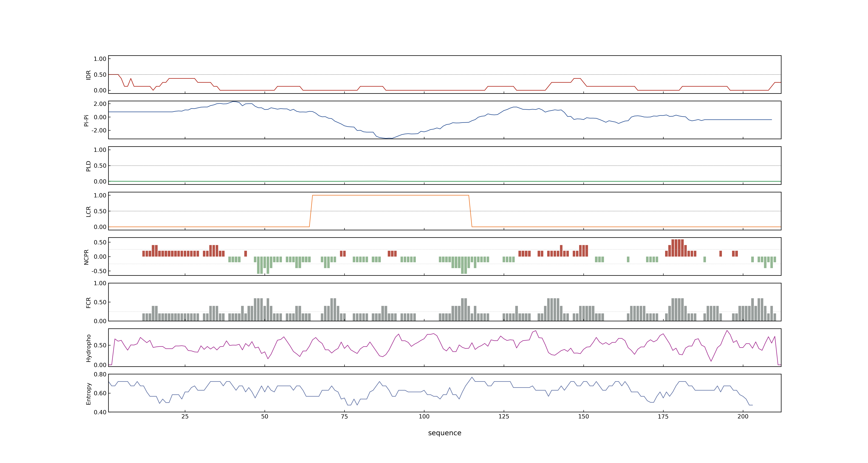Click the LCR plateau at value 1.00
The width and height of the screenshot is (868, 463).
(391, 195)
